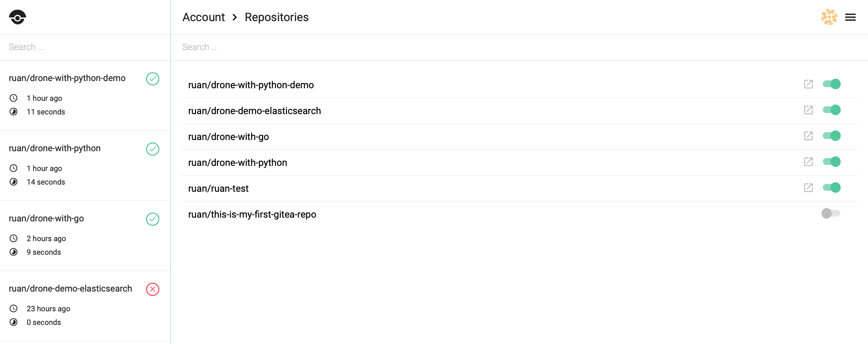Screen dimensions: 868x344
Task: Click failed status icon for drone-demo-elasticsearch
Action: pyautogui.click(x=152, y=289)
